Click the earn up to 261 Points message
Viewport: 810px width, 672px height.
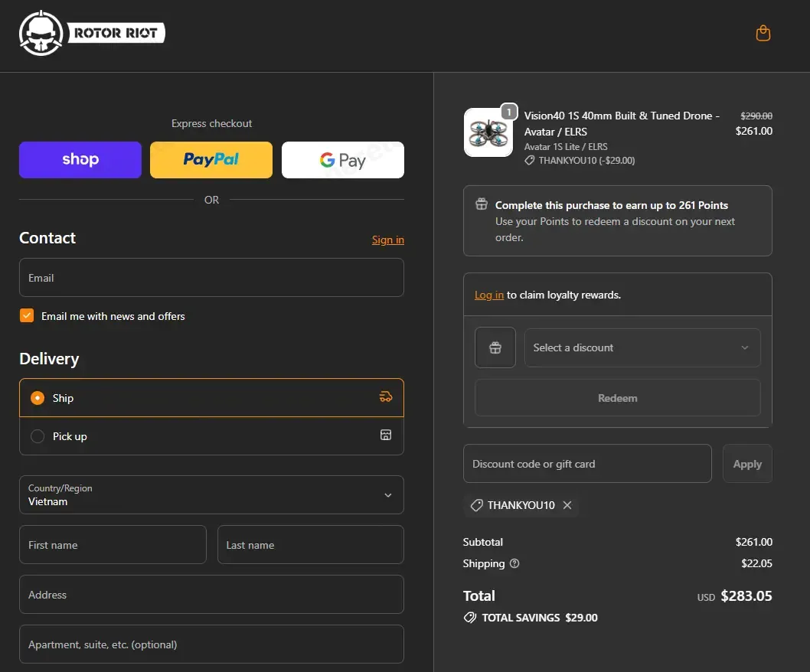[612, 205]
